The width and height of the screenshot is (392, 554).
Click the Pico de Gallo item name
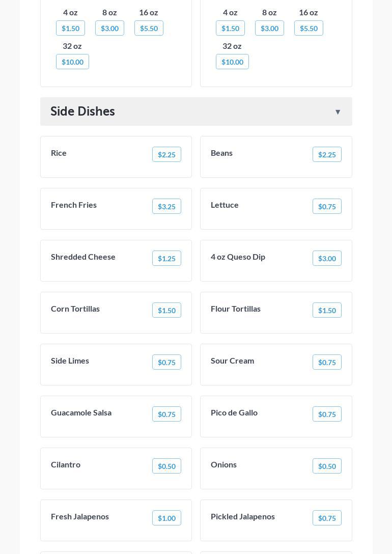[234, 413]
